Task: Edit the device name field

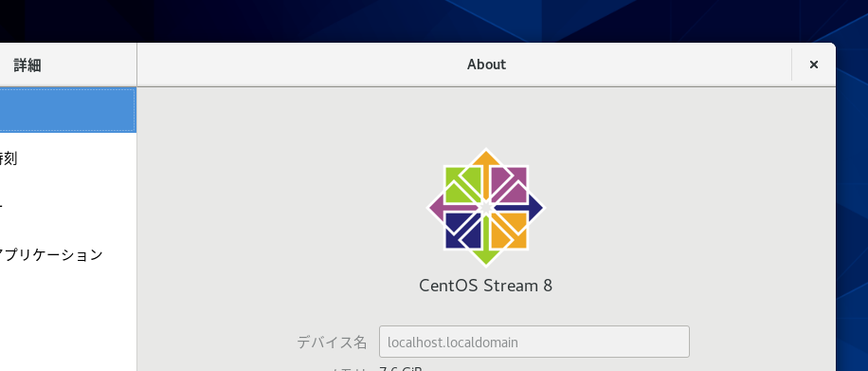Action: click(x=534, y=342)
